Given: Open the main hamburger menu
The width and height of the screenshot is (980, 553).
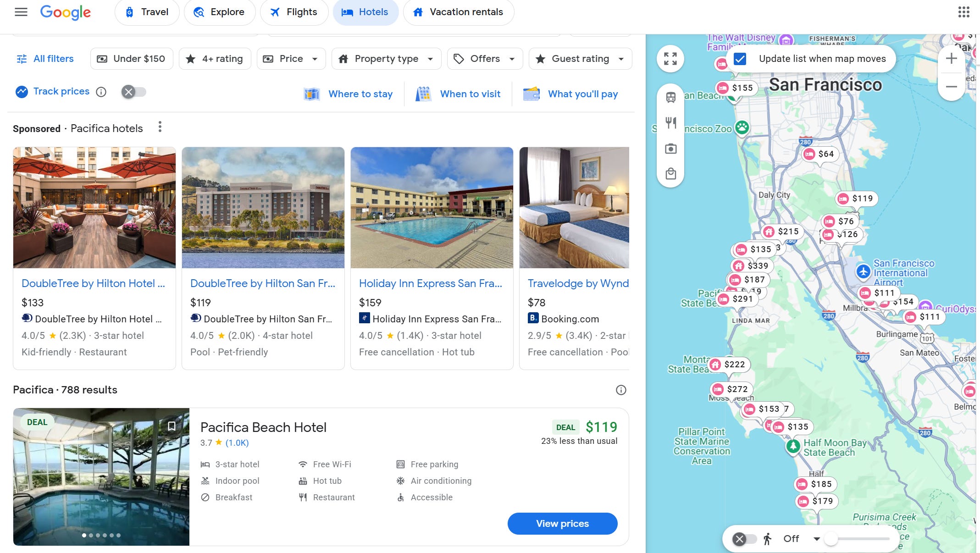Looking at the screenshot, I should 21,12.
